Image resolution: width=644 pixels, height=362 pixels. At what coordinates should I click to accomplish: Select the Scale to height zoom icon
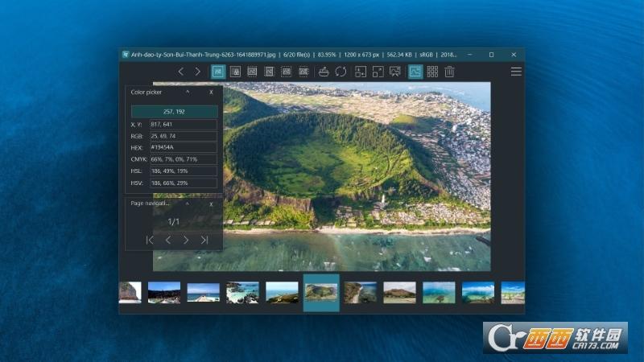269,72
